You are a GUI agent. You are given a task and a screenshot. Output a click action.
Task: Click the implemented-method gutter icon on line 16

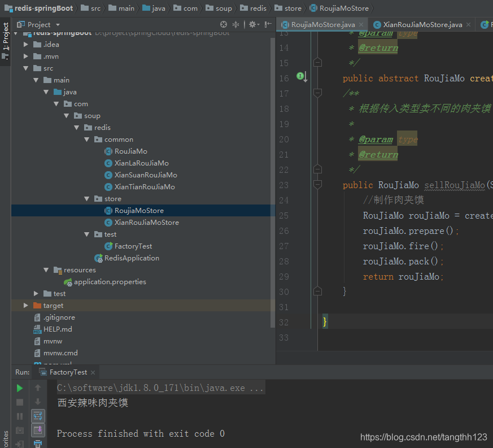click(x=302, y=76)
